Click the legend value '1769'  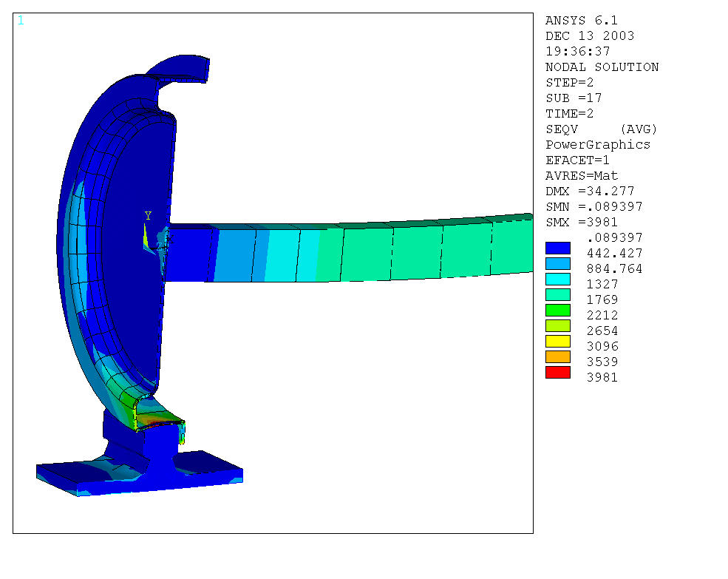click(602, 299)
